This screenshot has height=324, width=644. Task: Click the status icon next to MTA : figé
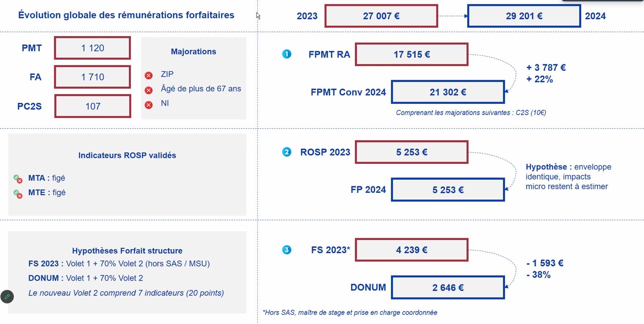tap(18, 179)
